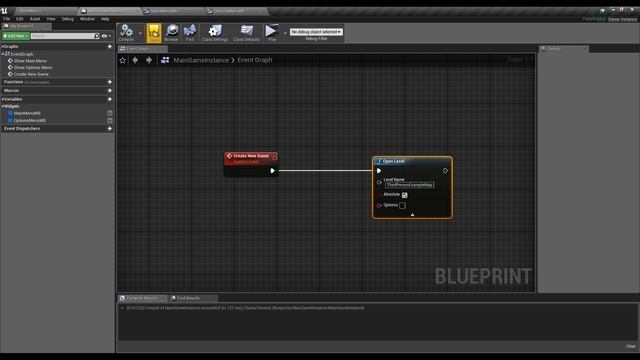This screenshot has width=640, height=360.
Task: Click the Level Name text field
Action: pyautogui.click(x=409, y=185)
